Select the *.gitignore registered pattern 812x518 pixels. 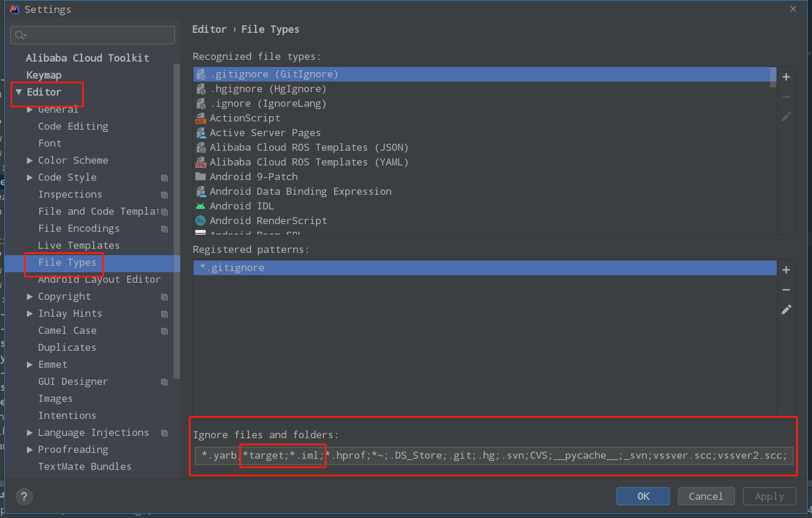[x=485, y=268]
